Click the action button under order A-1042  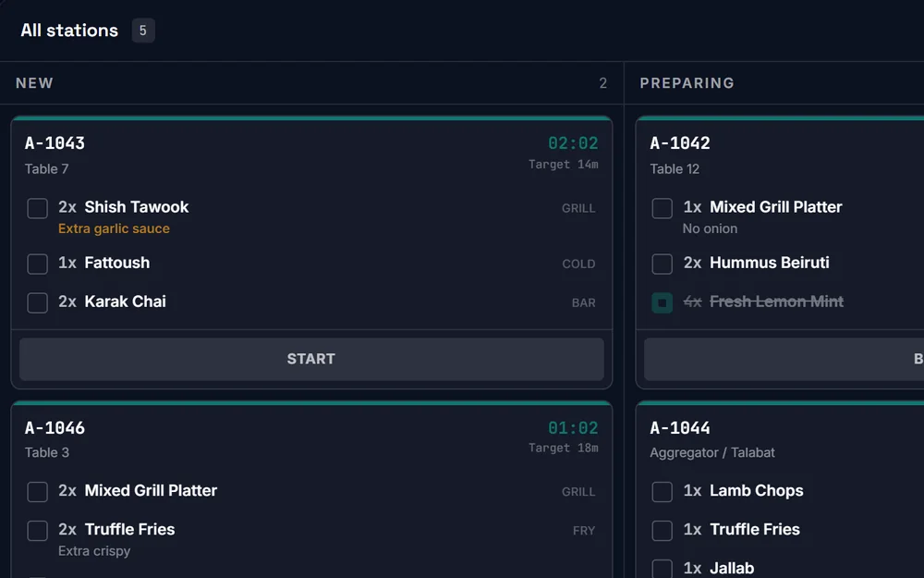tap(784, 359)
